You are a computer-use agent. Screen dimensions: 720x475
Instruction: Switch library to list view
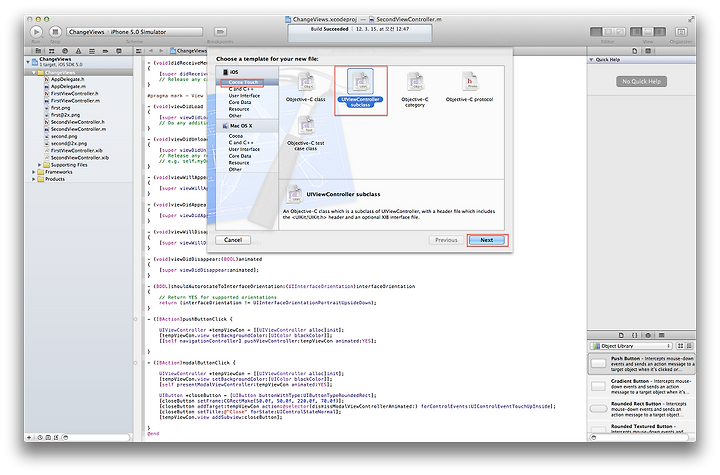click(689, 346)
